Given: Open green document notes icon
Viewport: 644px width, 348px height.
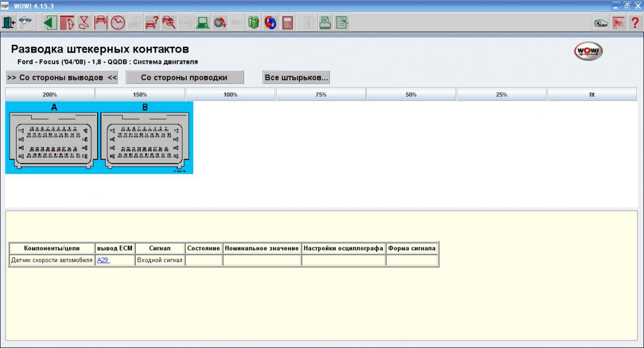Looking at the screenshot, I should click(342, 23).
